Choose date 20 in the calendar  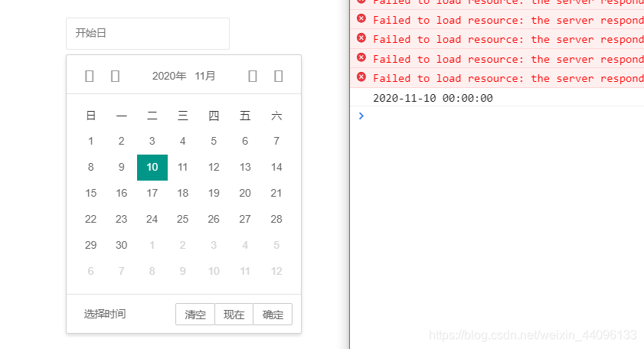[245, 193]
